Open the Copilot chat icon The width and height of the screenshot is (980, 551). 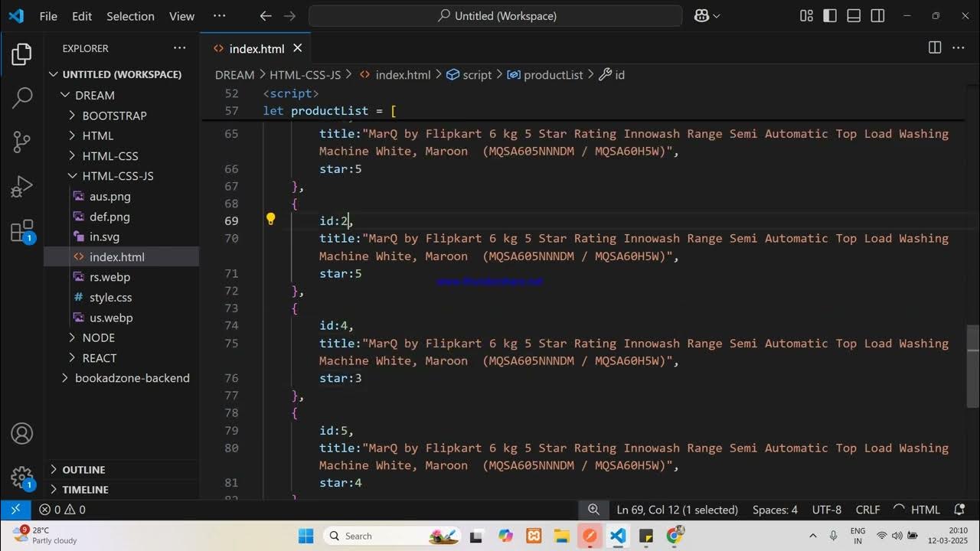tap(701, 15)
